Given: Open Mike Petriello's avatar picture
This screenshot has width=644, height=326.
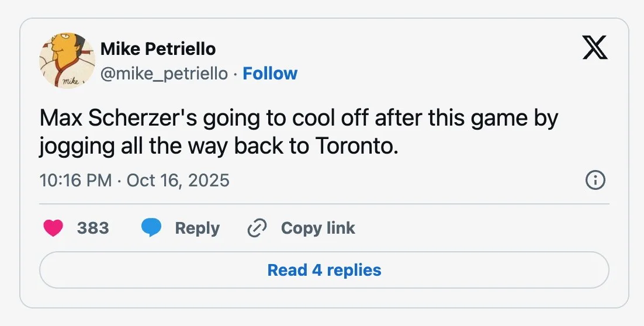Looking at the screenshot, I should tap(67, 61).
